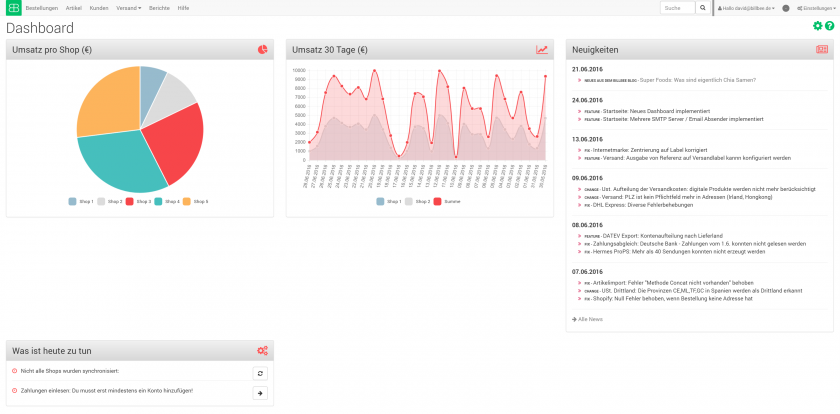
Task: Click line chart icon in Umsatz 30 Tage
Action: coord(542,50)
